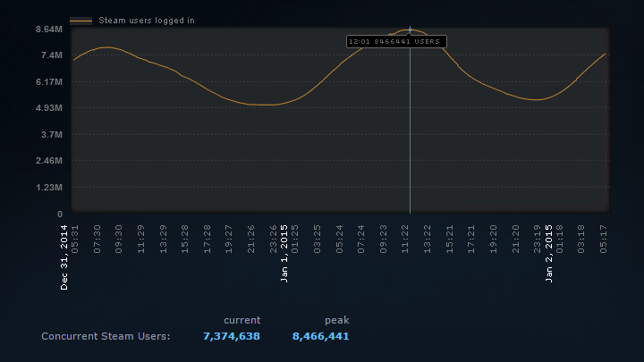Click the 17:28 time label

click(x=207, y=239)
